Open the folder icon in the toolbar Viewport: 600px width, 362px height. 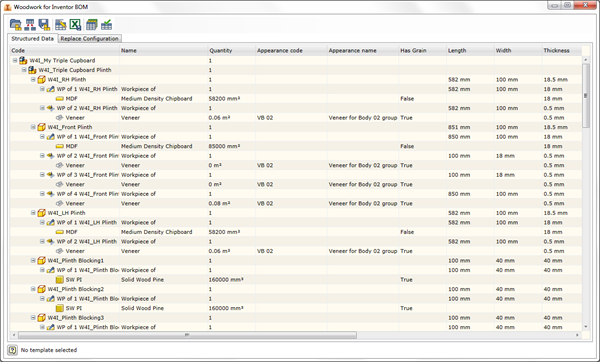pyautogui.click(x=16, y=25)
